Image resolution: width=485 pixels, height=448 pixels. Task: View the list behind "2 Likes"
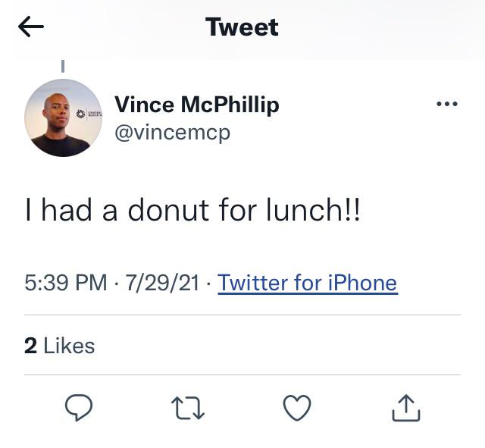coord(60,346)
